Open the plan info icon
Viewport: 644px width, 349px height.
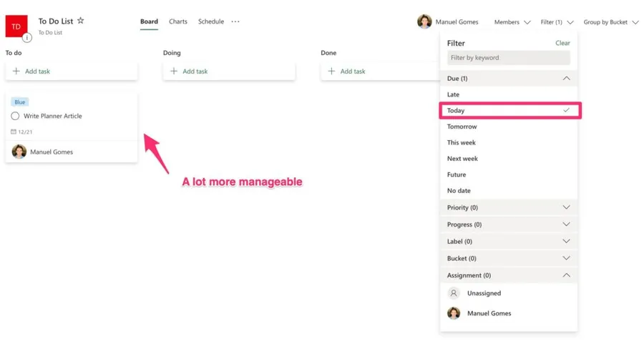click(27, 37)
